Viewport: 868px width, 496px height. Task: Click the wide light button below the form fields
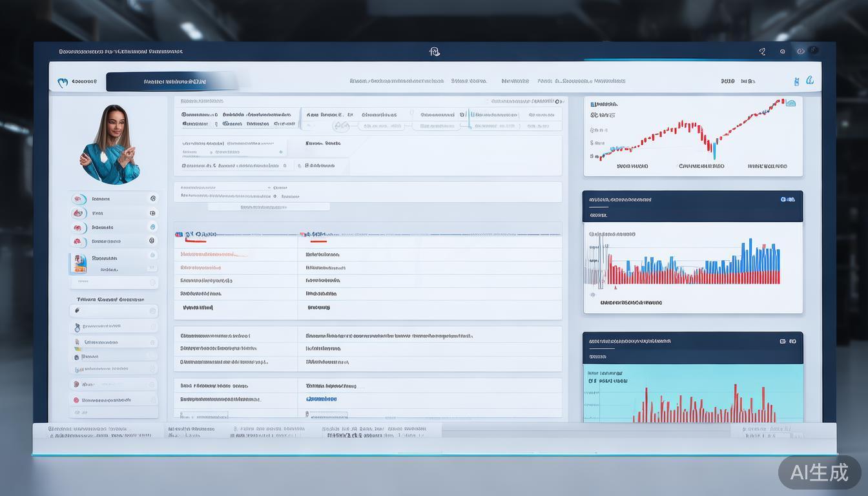coord(269,207)
